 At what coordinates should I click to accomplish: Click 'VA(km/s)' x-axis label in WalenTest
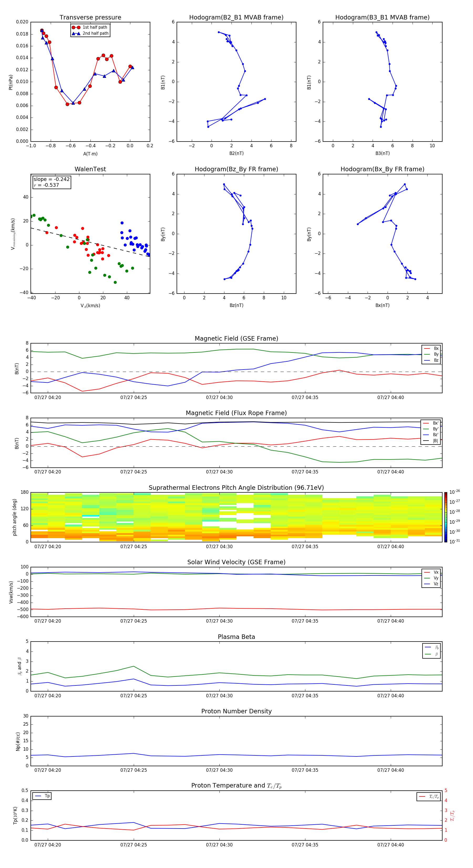tap(90, 306)
